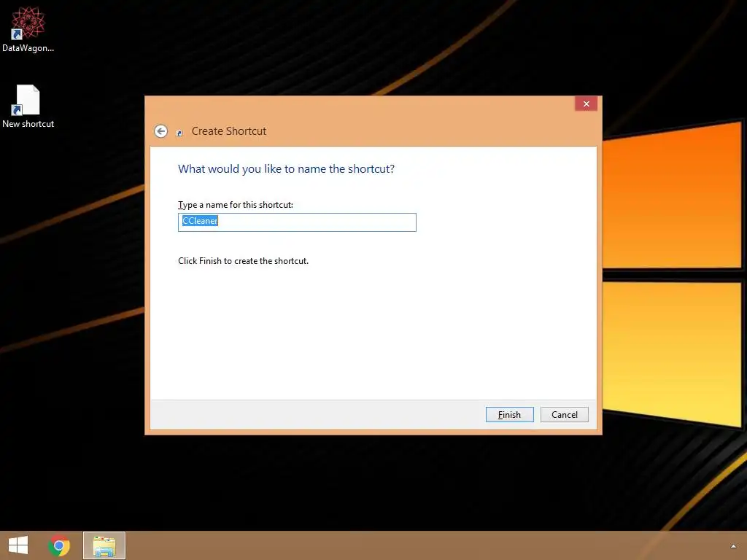747x560 pixels.
Task: Click the 'Create Shortcut' title text
Action: (228, 131)
